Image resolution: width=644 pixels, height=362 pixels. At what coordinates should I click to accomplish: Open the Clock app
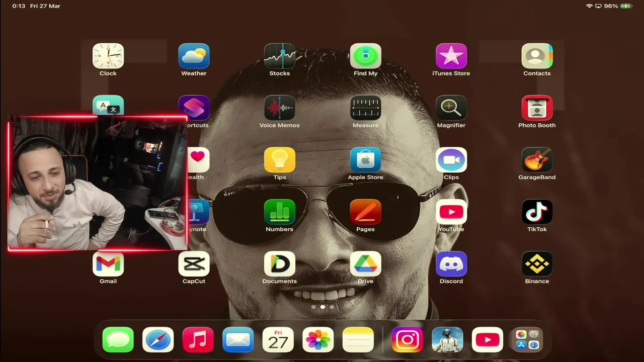tap(108, 56)
